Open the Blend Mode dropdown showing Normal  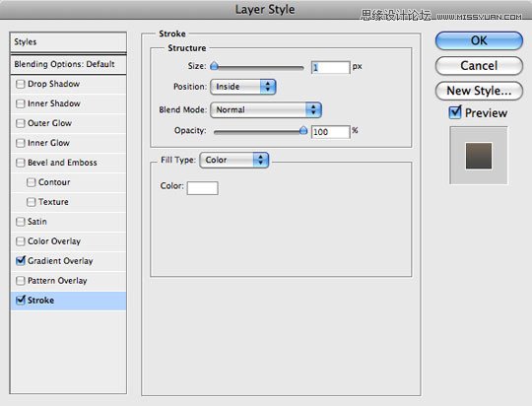coord(266,109)
